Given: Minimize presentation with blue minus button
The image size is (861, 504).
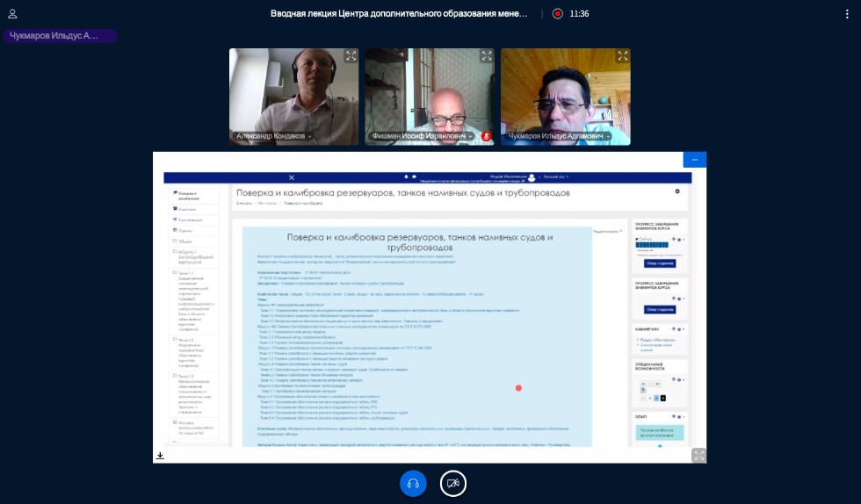Looking at the screenshot, I should 694,160.
